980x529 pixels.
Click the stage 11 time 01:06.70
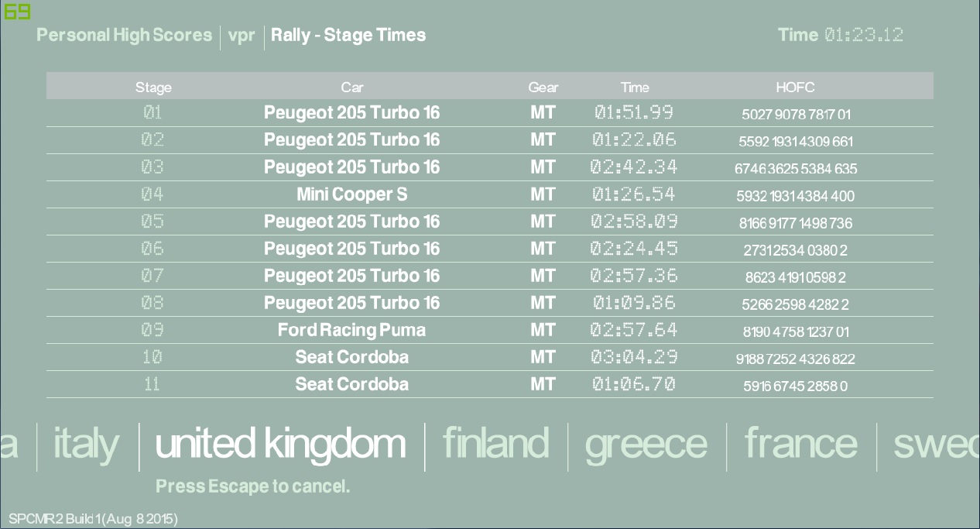[634, 384]
